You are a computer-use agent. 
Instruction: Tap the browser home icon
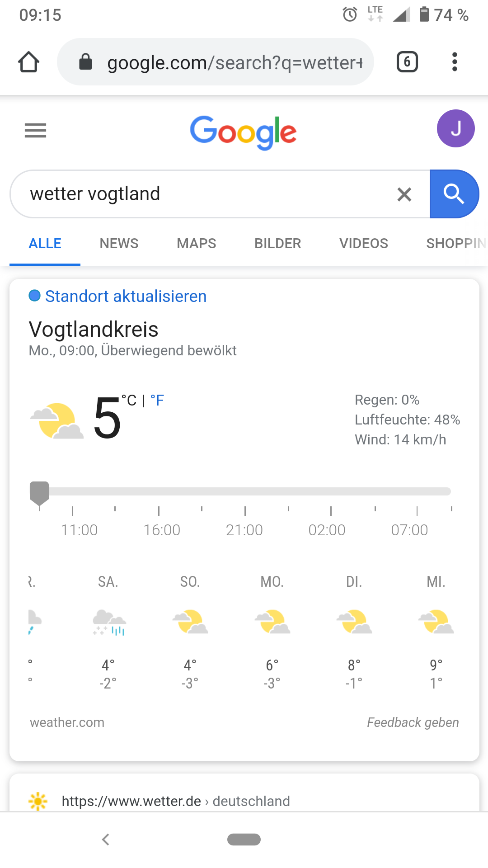[28, 62]
